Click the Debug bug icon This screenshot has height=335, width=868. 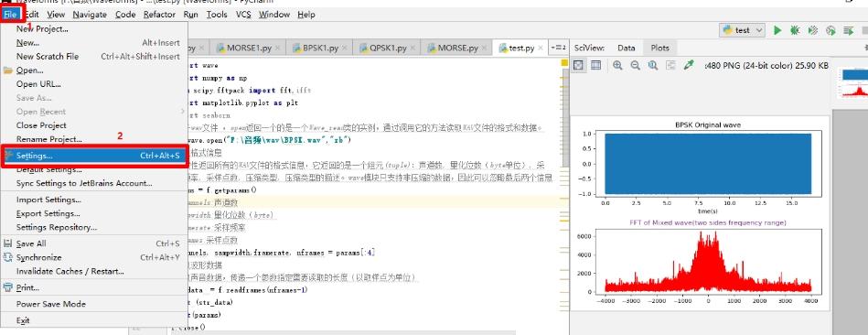pos(795,30)
